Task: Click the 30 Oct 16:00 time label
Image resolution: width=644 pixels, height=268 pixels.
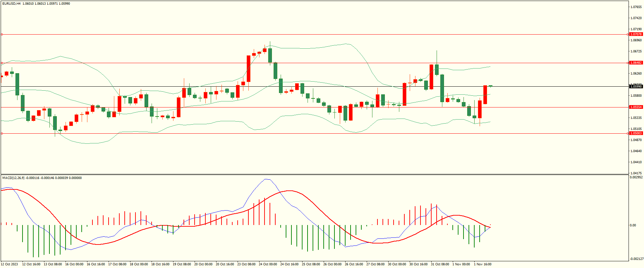Action: [418, 264]
